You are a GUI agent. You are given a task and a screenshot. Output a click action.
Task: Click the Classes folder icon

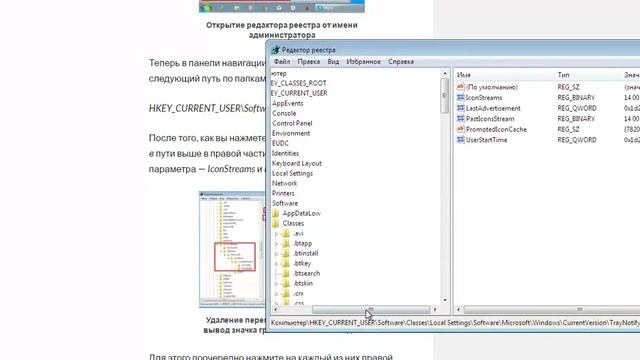(x=276, y=223)
